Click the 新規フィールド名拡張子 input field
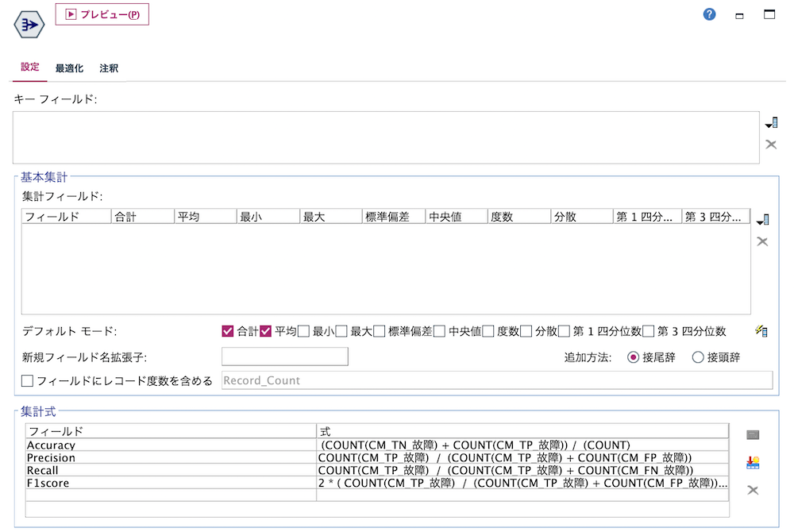 coord(284,357)
